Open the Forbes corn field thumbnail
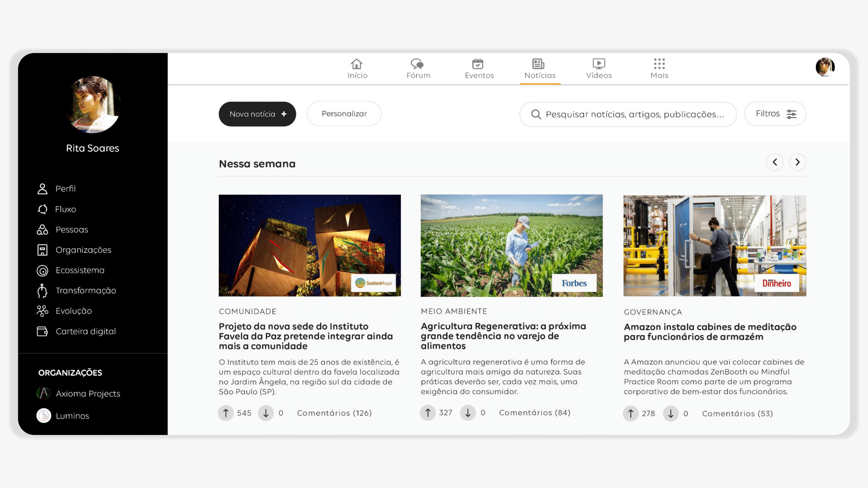The height and width of the screenshot is (488, 868). (511, 246)
